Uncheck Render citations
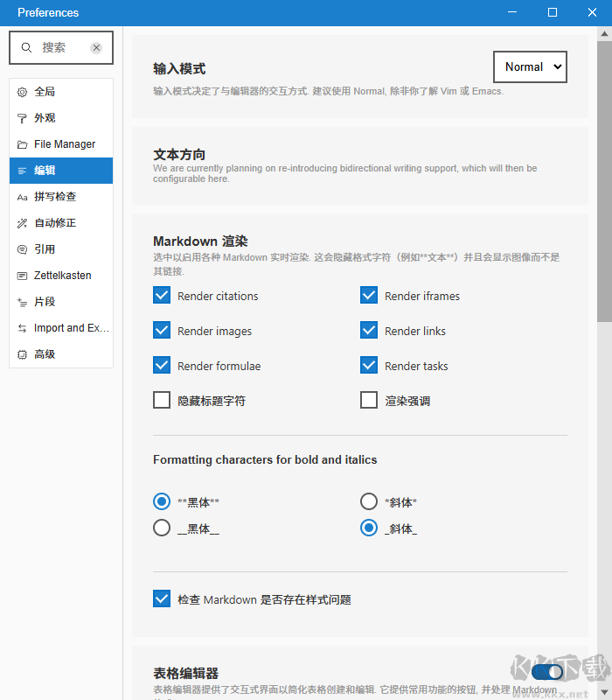Screen dimensions: 612x700 [x=162, y=295]
